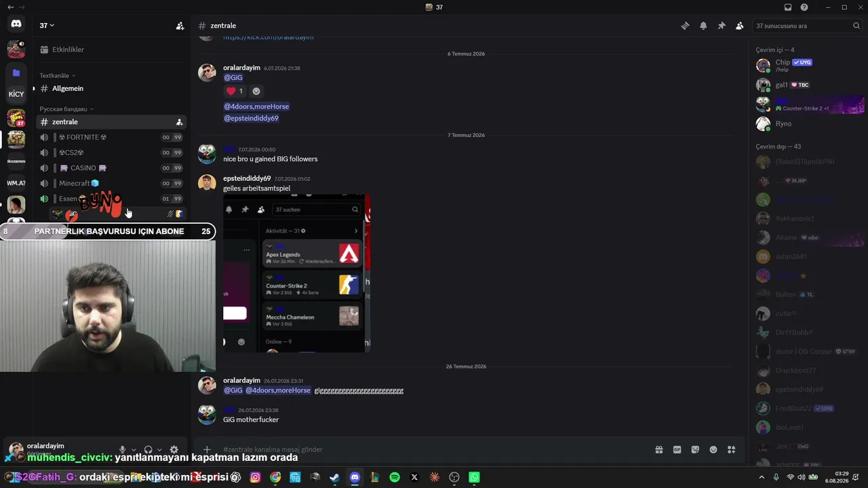Create invite for zentrale channel
The width and height of the screenshot is (868, 488).
(x=179, y=123)
